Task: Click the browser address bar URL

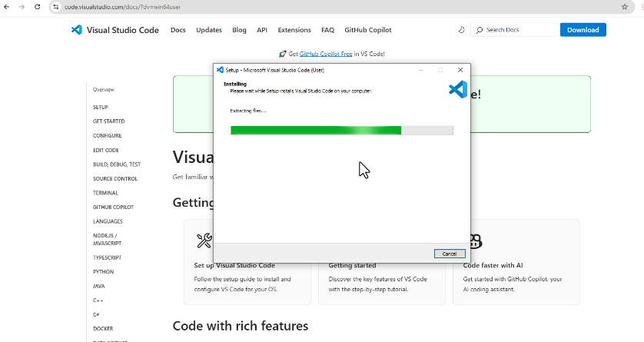Action: [122, 7]
